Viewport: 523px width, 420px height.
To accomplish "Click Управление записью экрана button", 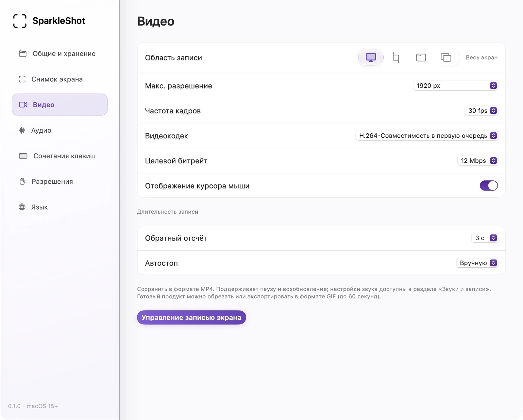I will tap(191, 317).
